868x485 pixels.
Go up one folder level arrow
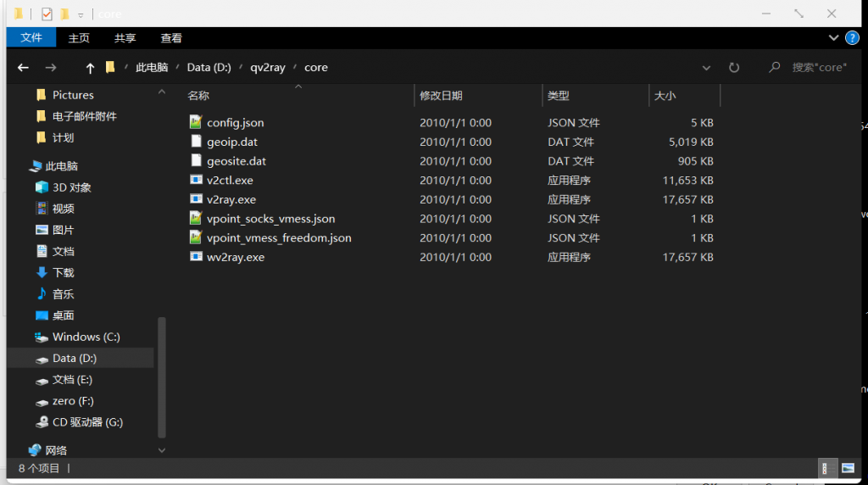[90, 68]
